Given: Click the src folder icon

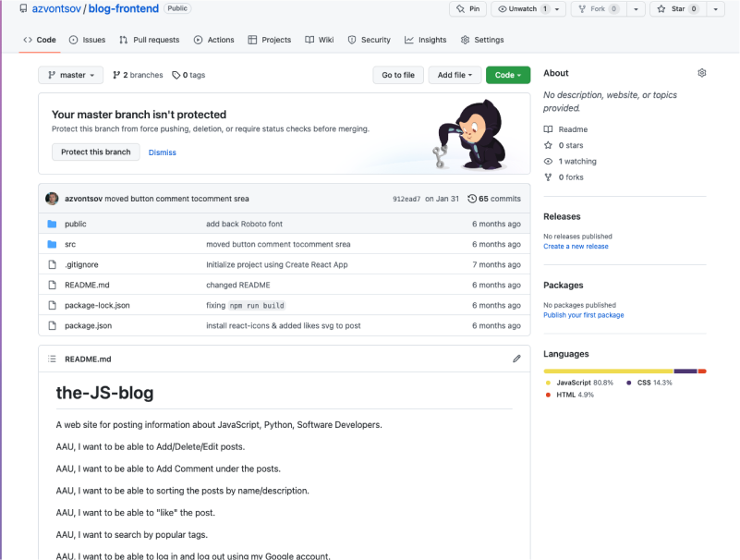Looking at the screenshot, I should 52,244.
